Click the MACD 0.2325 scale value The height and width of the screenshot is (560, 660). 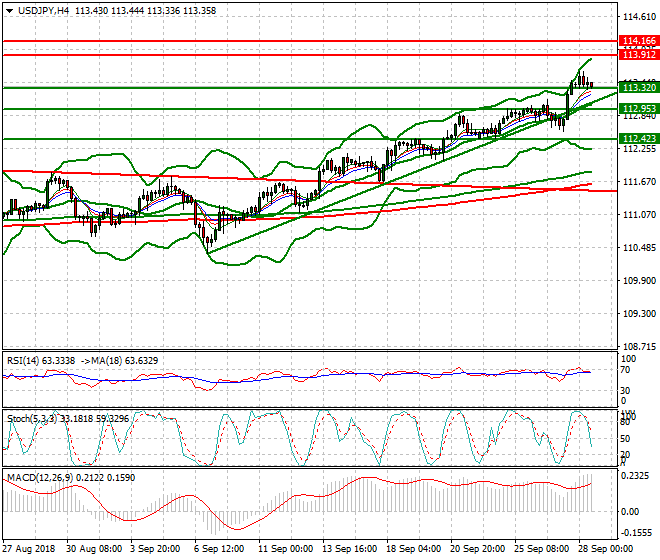(635, 476)
